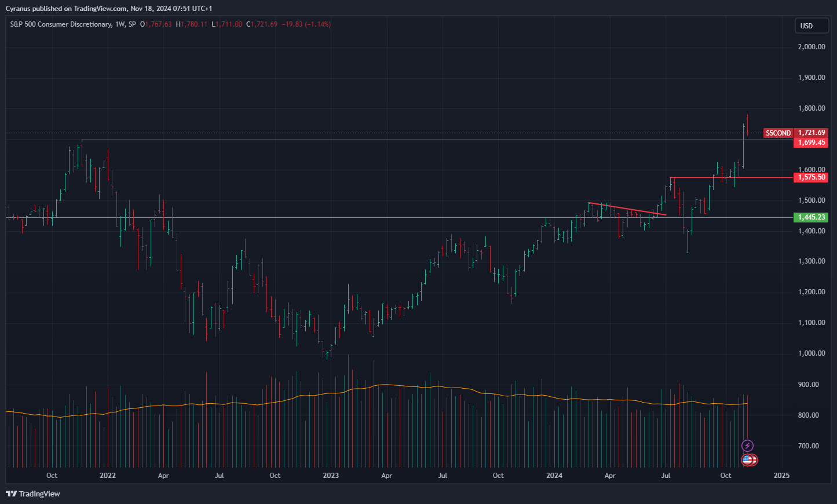Click the 1,300.00 price axis label

click(x=812, y=261)
